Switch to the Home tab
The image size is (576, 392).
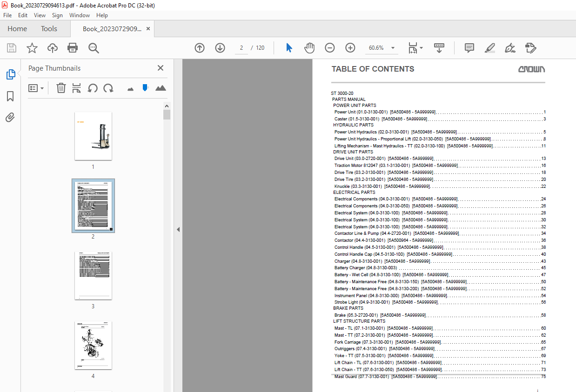tap(17, 29)
